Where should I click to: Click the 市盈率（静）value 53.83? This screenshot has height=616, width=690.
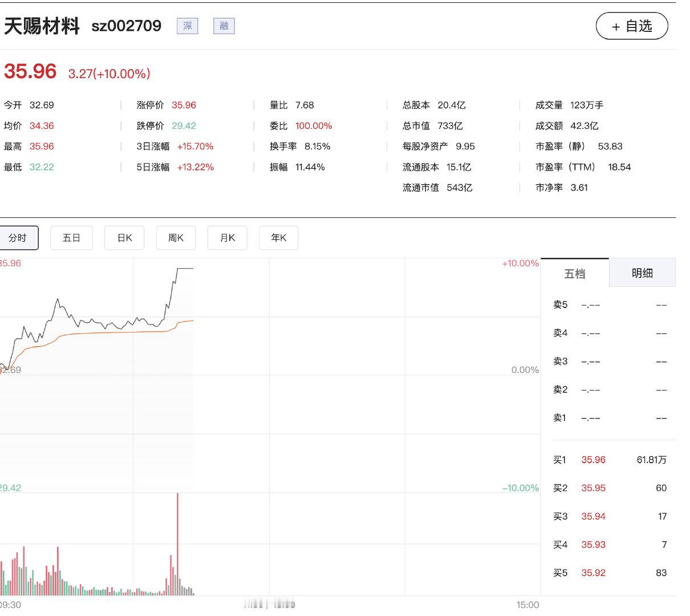click(610, 147)
